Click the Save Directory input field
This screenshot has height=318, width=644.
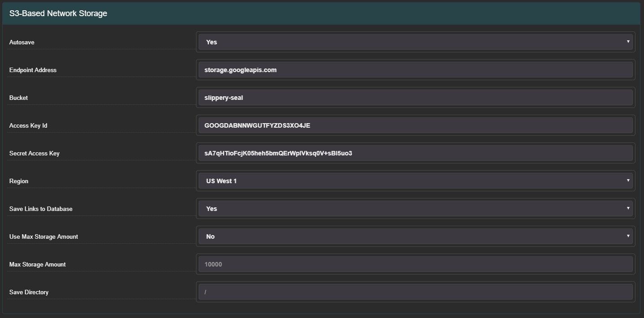(416, 292)
